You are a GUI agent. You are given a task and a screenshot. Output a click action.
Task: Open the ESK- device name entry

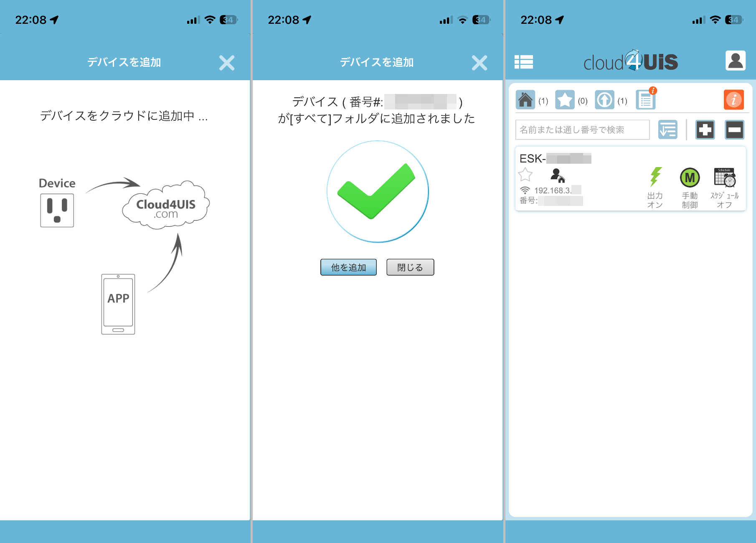555,159
